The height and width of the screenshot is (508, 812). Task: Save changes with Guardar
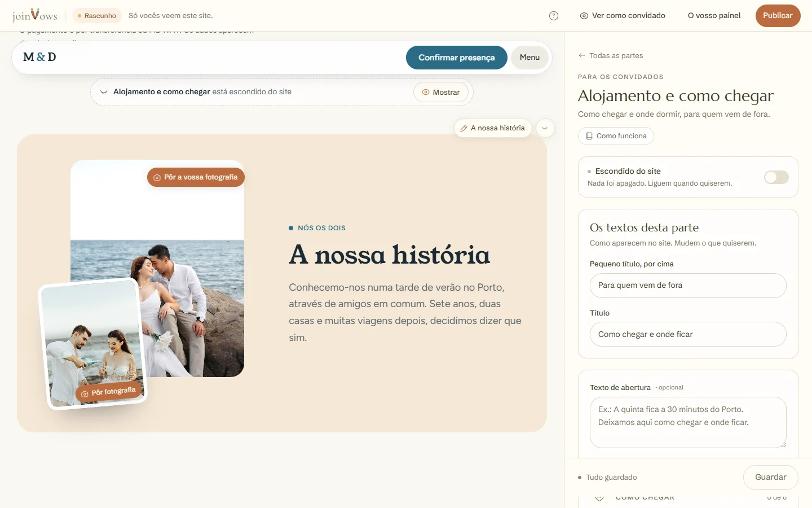[770, 477]
